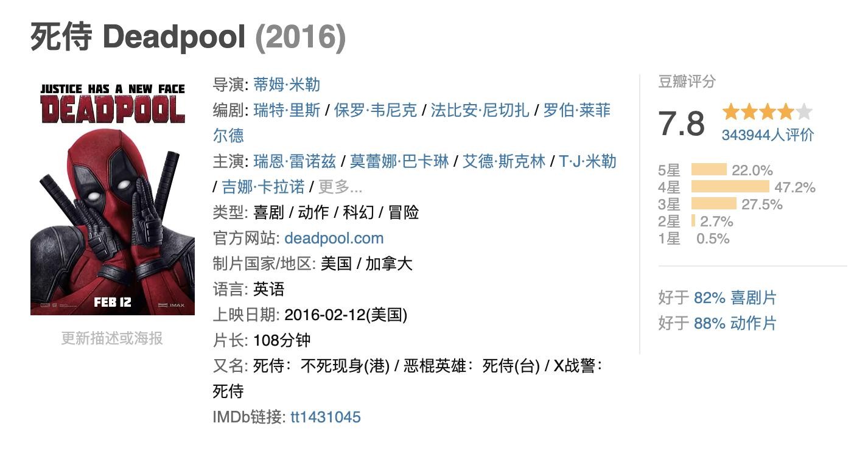
Task: Open the 343944人评价 ratings link
Action: point(768,135)
